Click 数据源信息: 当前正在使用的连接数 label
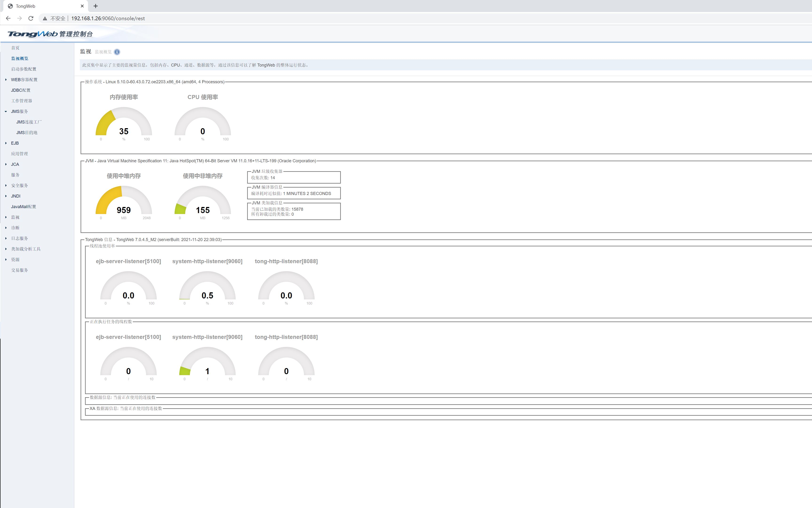Viewport: 812px width, 508px height. [122, 397]
